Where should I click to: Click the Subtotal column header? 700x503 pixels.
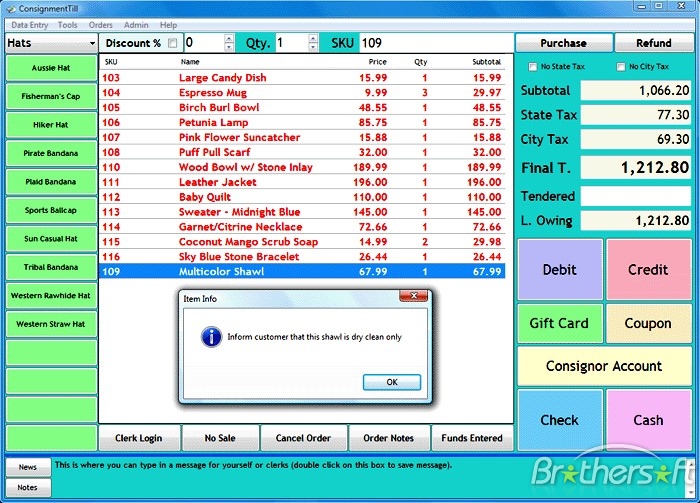point(486,62)
